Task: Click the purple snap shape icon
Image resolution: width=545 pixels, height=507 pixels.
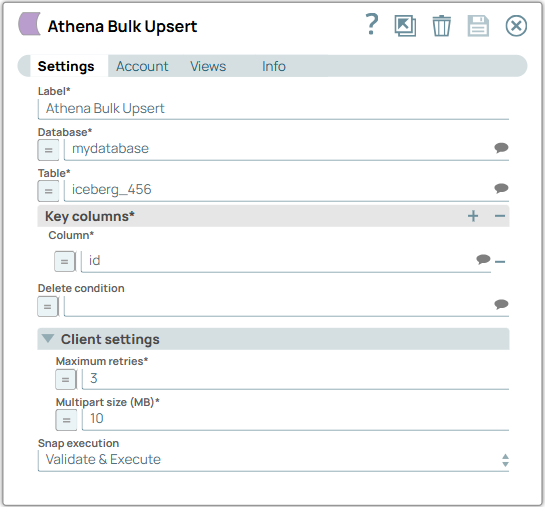Action: pyautogui.click(x=30, y=24)
